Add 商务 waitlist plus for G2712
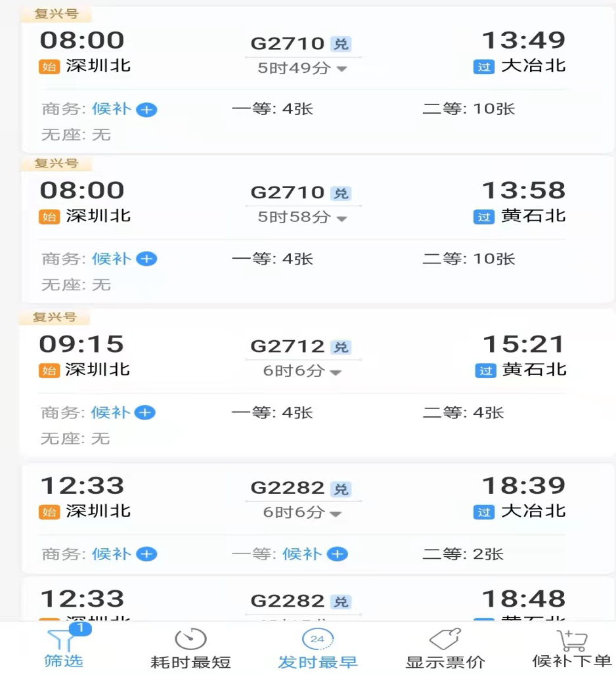Viewport: 616px width, 675px height. (145, 413)
